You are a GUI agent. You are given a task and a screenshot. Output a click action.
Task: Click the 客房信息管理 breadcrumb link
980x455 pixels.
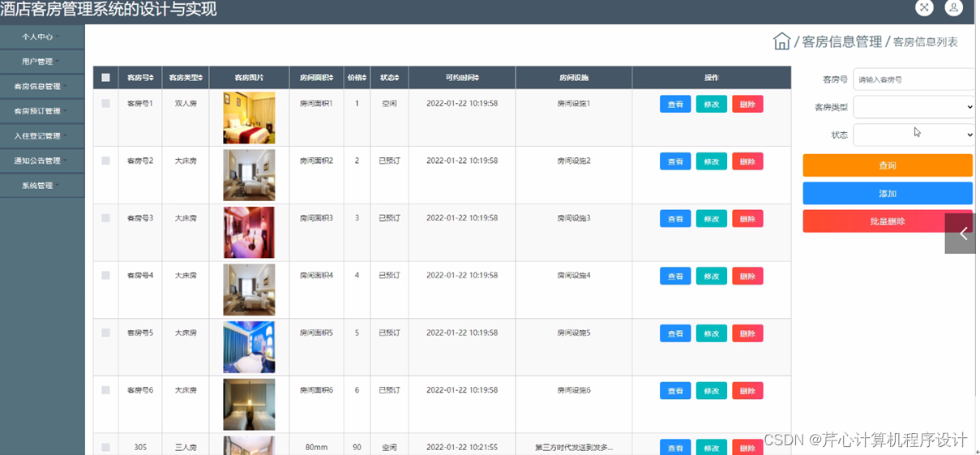841,42
